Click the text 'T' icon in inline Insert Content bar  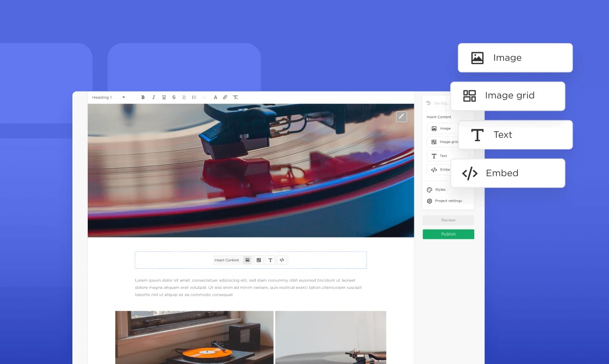tap(270, 260)
